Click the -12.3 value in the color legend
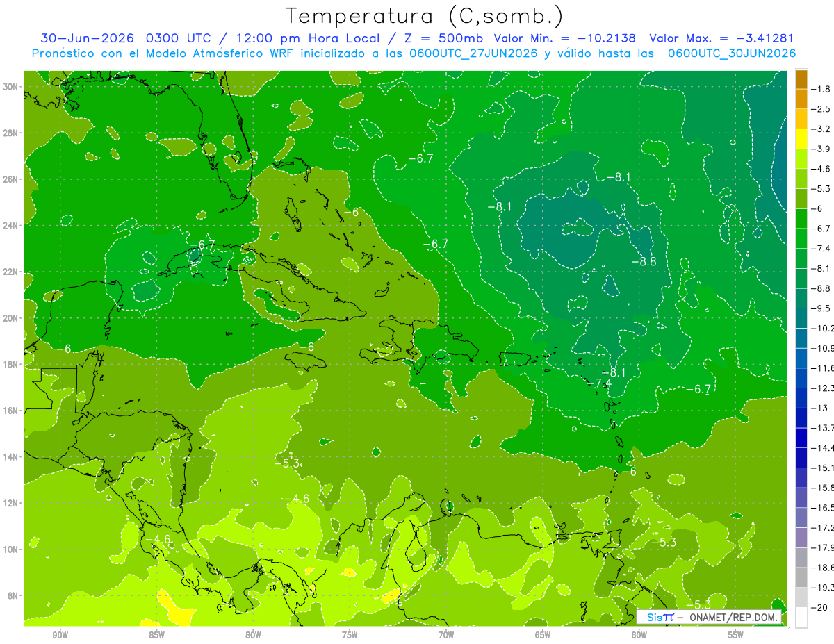 click(x=823, y=388)
